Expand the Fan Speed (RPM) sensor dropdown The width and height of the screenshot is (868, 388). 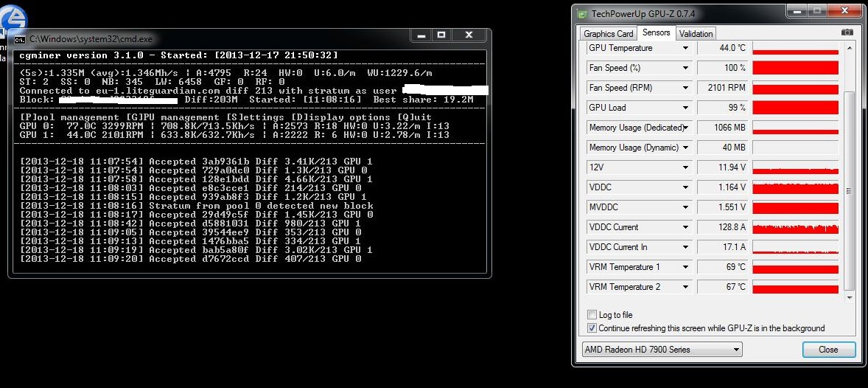pos(685,88)
